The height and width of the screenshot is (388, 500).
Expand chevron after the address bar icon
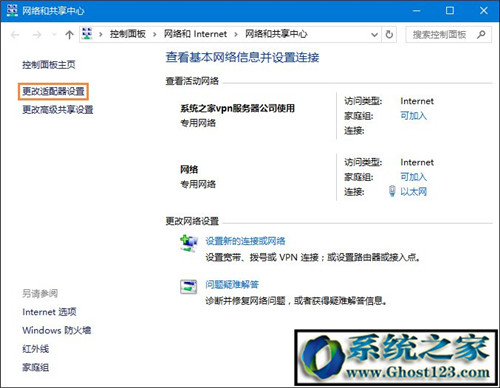click(x=101, y=34)
